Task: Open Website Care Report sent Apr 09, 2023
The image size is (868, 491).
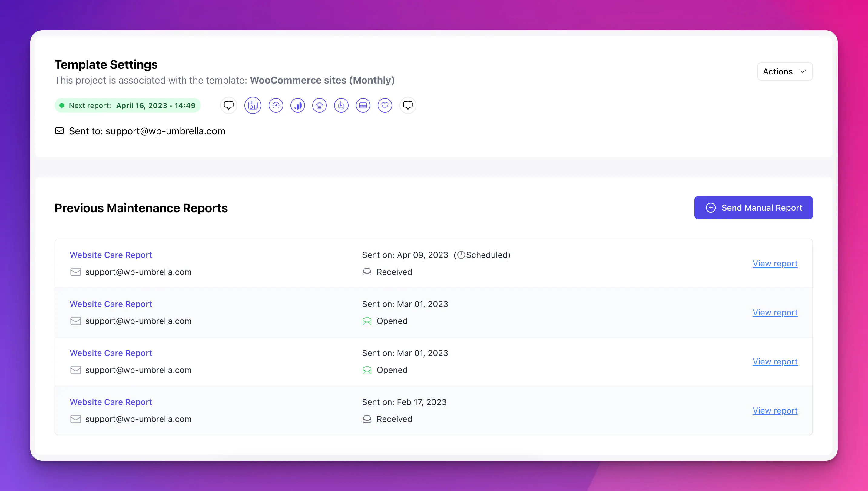Action: (x=111, y=255)
